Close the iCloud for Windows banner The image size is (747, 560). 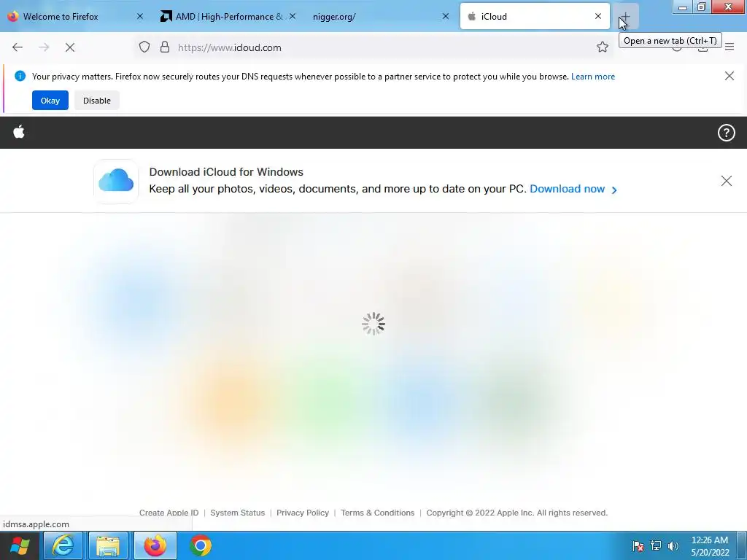[x=726, y=181]
